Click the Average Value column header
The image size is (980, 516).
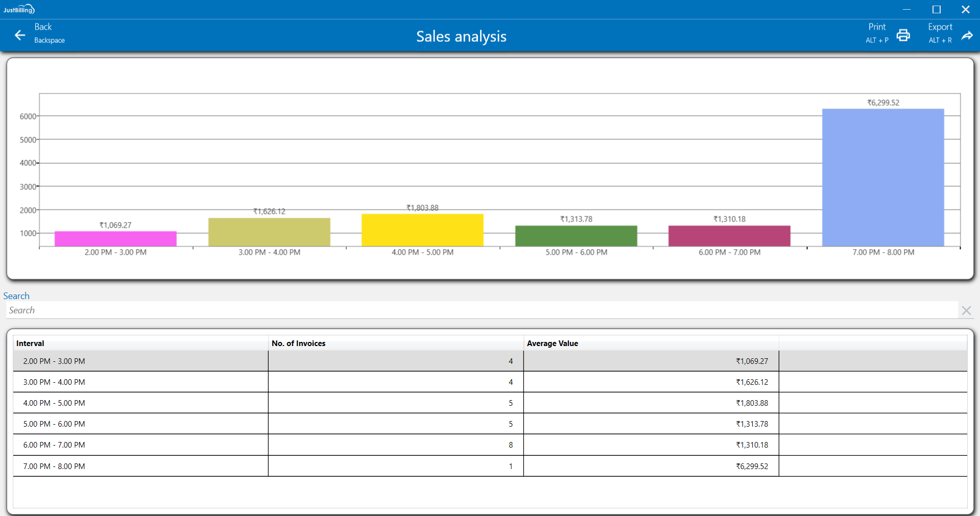552,343
